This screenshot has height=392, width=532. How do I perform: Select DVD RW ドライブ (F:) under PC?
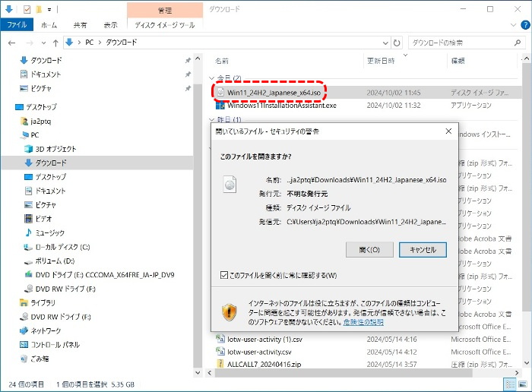(60, 289)
